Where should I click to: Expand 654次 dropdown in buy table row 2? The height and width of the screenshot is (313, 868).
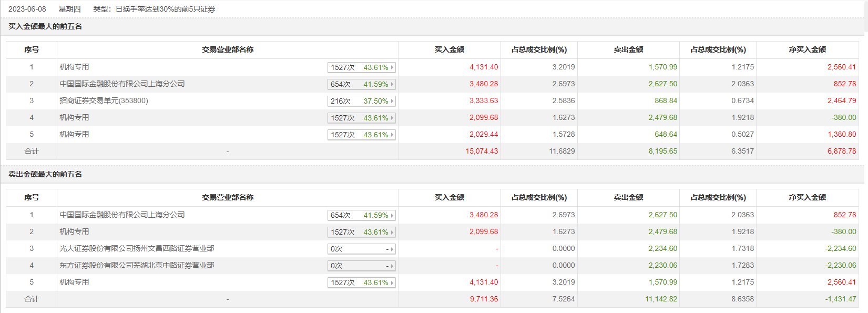coord(361,84)
